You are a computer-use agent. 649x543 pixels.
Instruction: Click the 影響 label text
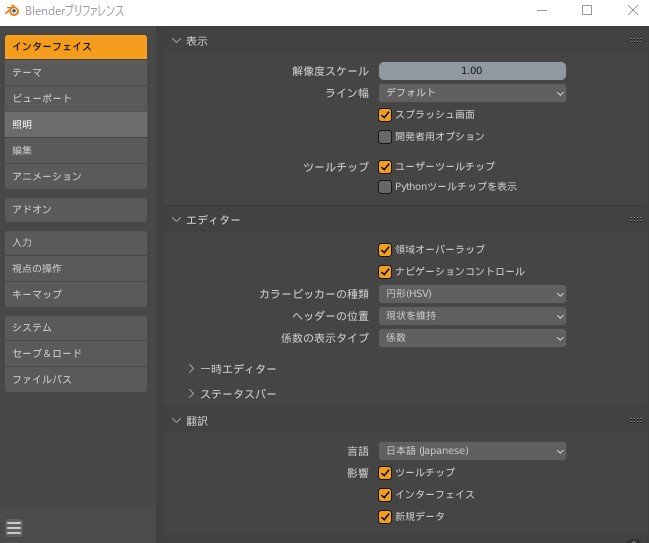358,473
